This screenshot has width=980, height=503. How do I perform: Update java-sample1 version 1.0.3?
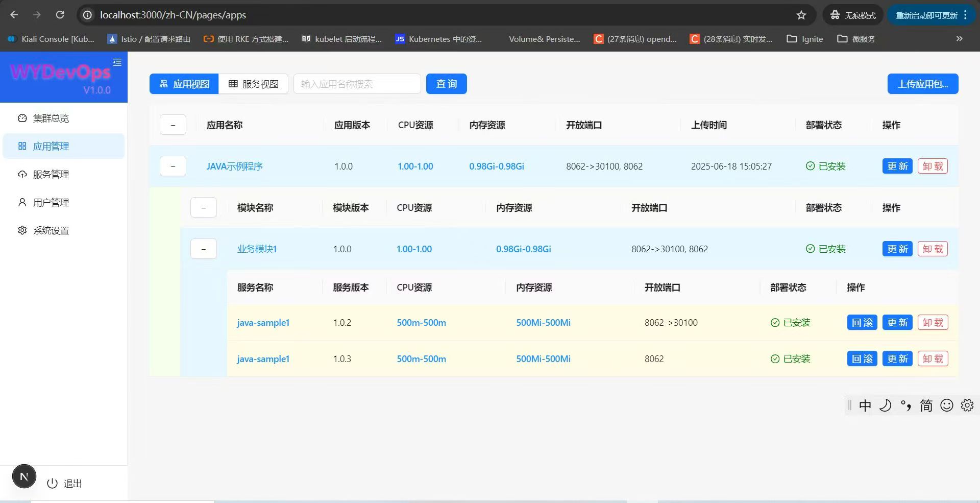tap(897, 358)
